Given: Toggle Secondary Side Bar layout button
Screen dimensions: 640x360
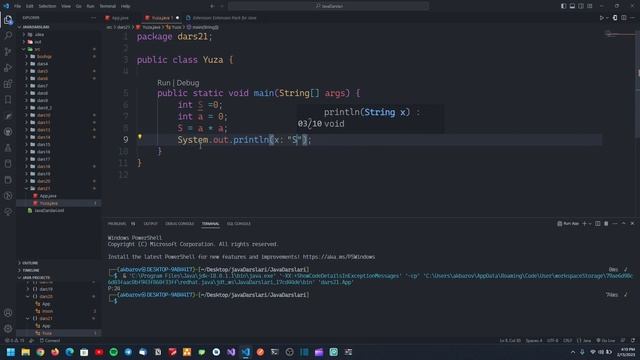Looking at the screenshot, I should (581, 6).
